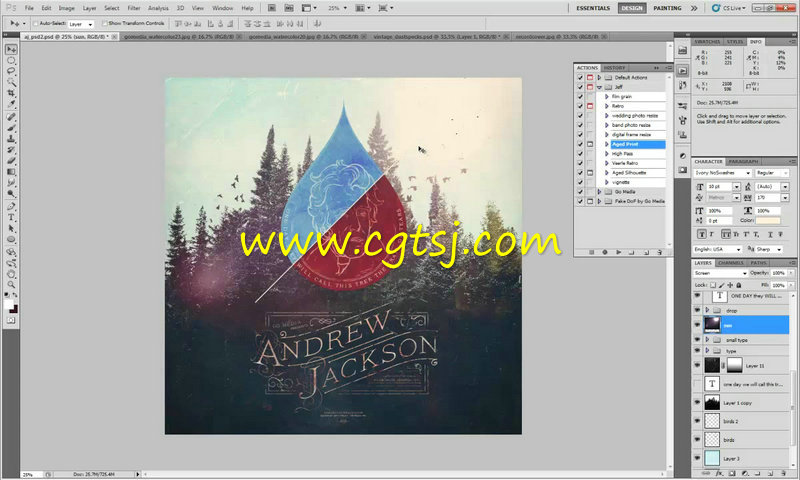Create new adjustment layer icon

(x=744, y=474)
